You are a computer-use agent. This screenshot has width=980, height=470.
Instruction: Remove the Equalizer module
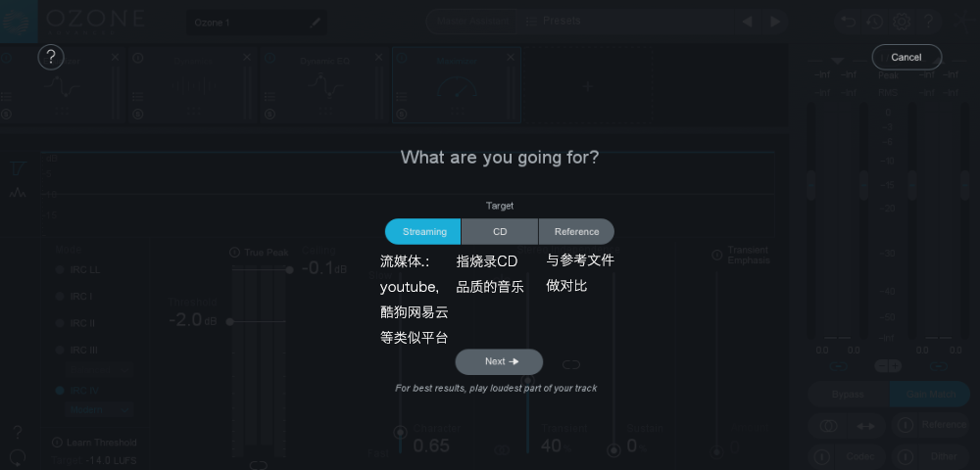115,57
